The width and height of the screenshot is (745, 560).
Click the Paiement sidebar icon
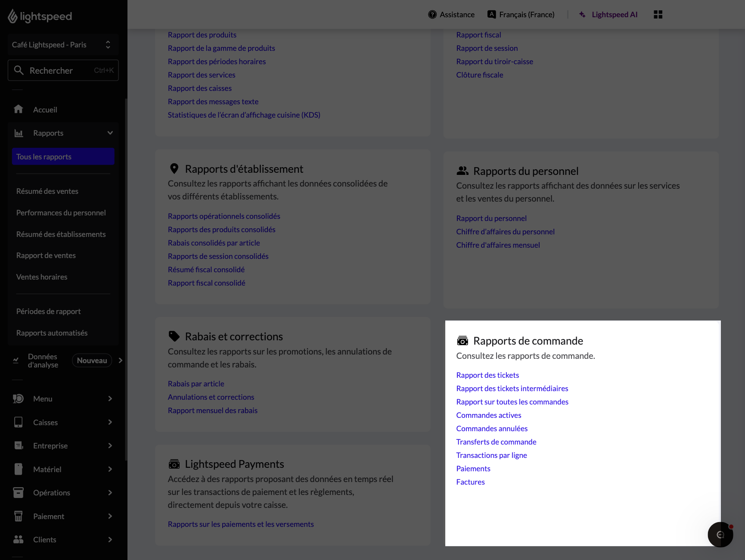click(x=18, y=516)
